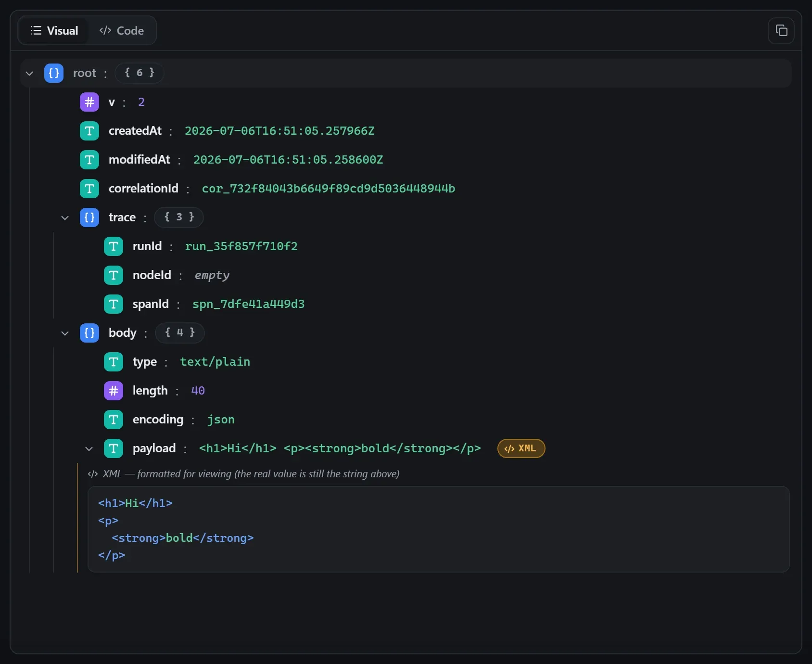Screen dimensions: 812x664
Task: Click the text type icon for correlationId
Action: [x=89, y=189]
